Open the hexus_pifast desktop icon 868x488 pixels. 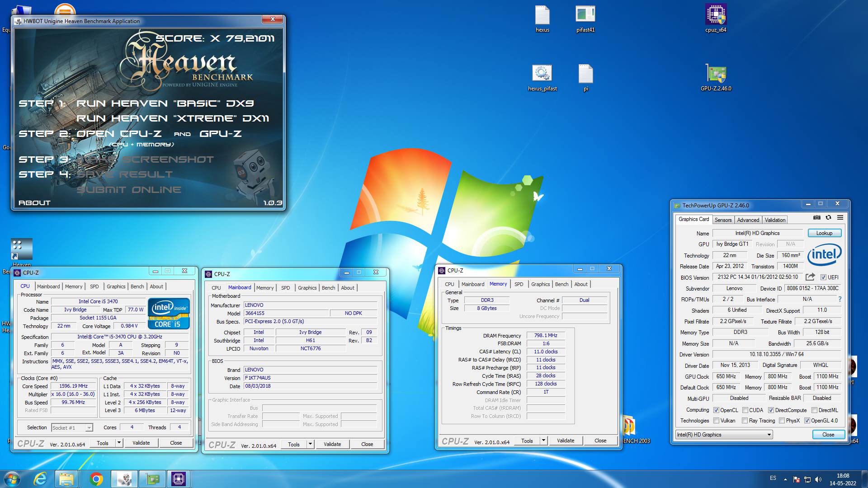pyautogui.click(x=542, y=78)
